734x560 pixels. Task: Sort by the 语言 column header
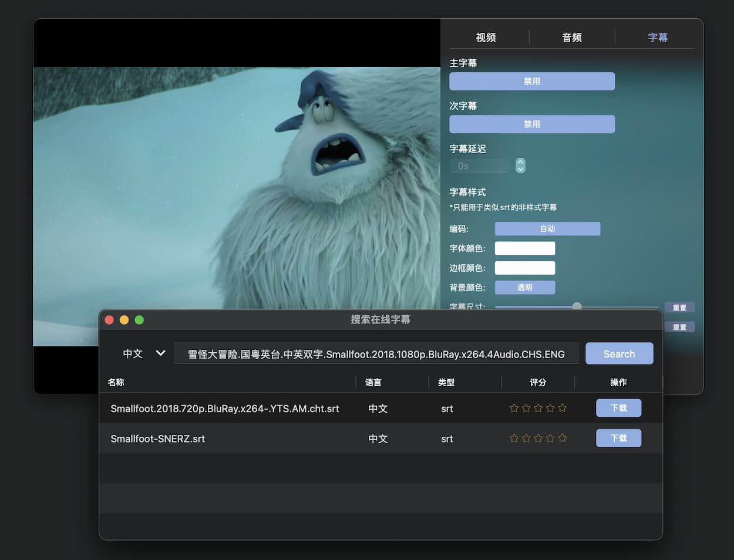pyautogui.click(x=373, y=382)
